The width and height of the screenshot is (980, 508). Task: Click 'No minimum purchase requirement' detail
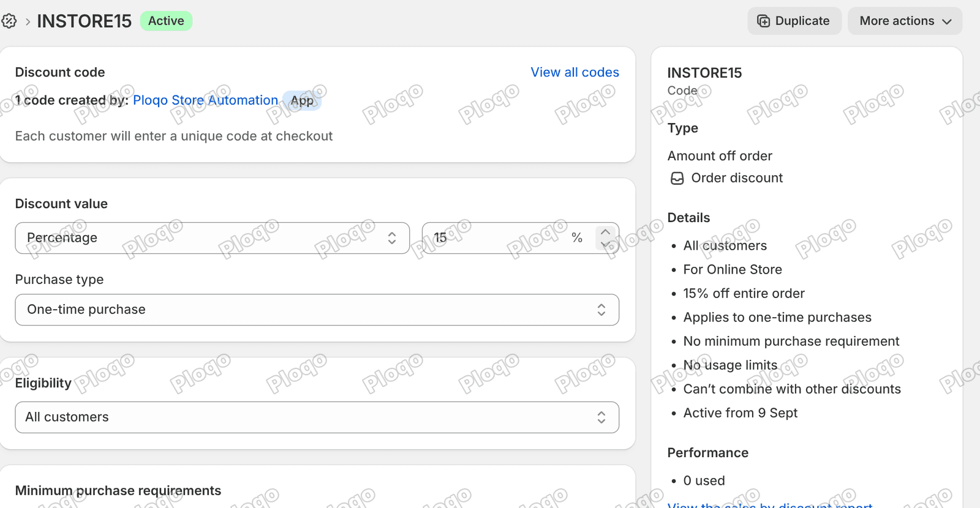coord(791,341)
